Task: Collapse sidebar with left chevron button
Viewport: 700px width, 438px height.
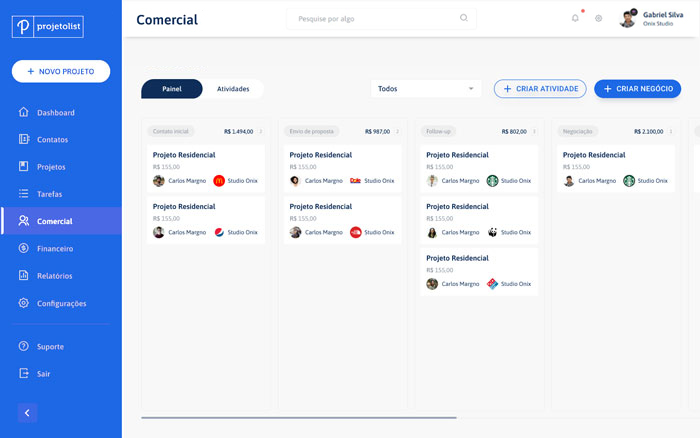Action: [28, 412]
